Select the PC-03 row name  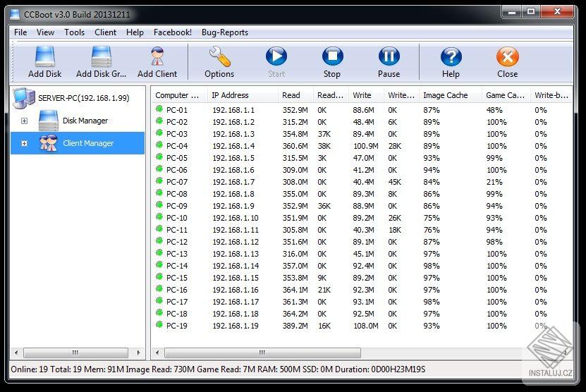click(x=177, y=134)
